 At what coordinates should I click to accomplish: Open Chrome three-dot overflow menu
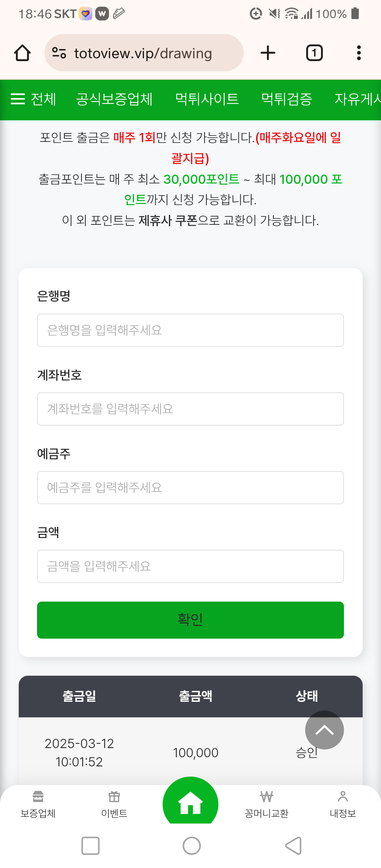click(359, 53)
